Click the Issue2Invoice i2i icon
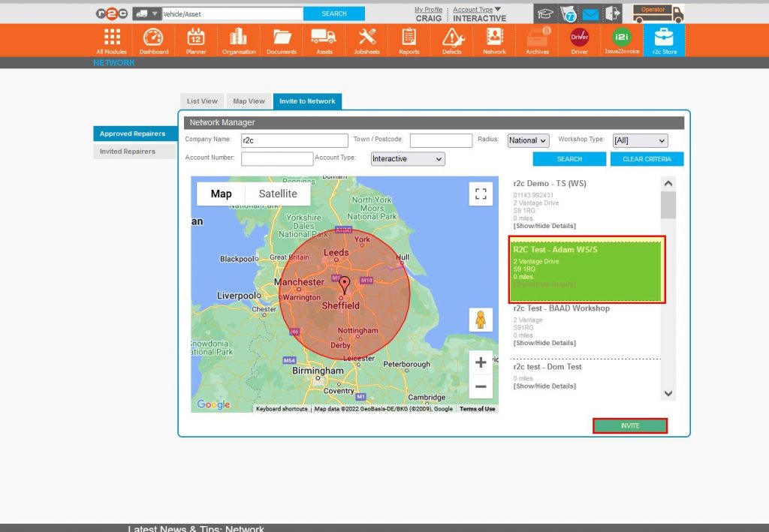 pos(621,41)
